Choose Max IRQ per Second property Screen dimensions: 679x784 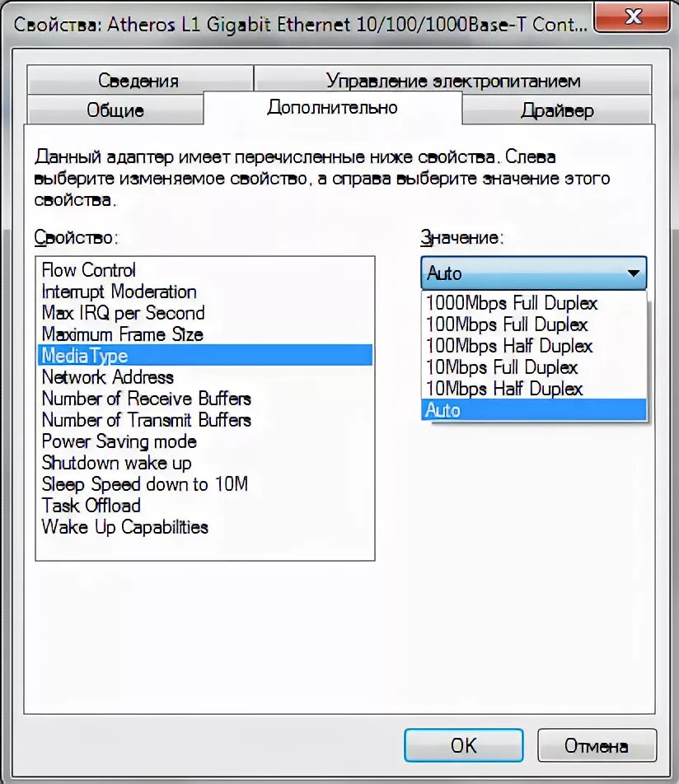[205, 313]
